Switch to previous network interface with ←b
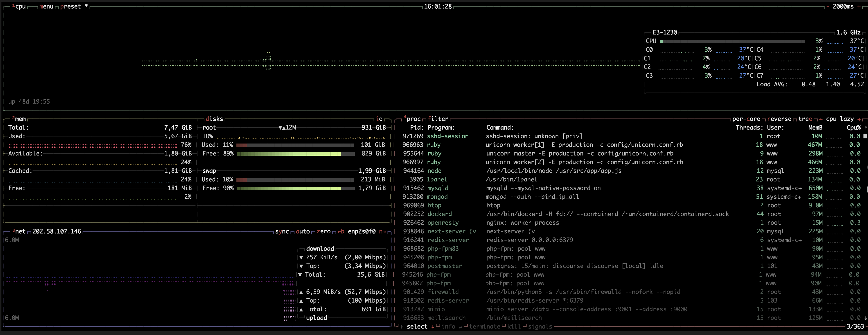This screenshot has height=335, width=868. pos(341,231)
